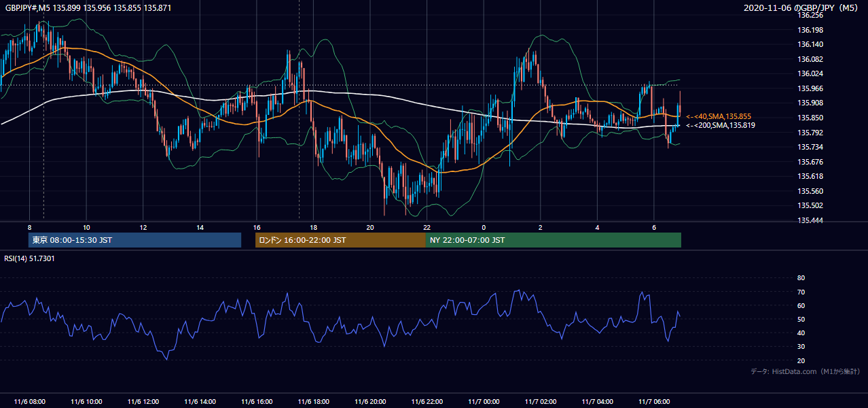Click price axis label 135.676
868x408 pixels.
coord(810,162)
